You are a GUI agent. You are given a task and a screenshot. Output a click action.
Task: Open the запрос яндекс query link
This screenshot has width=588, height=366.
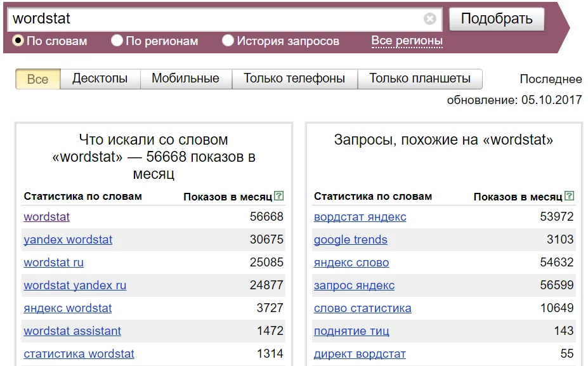pyautogui.click(x=355, y=285)
